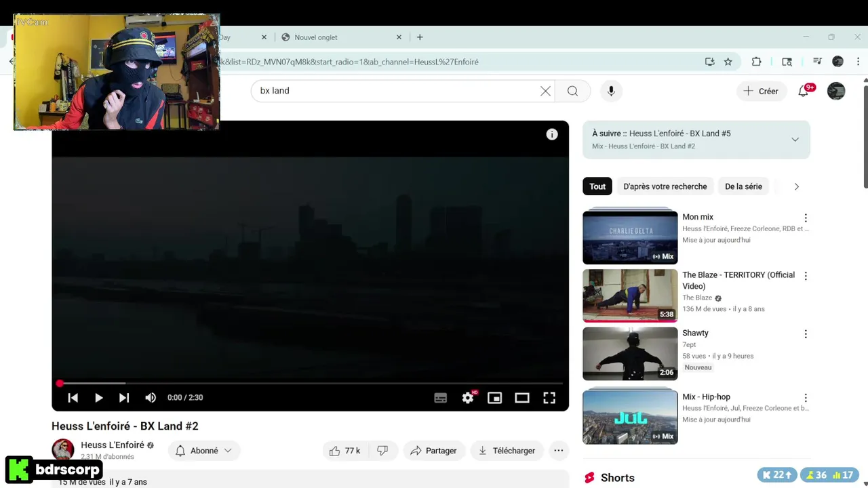
Task: Show video info card icon
Action: (552, 134)
